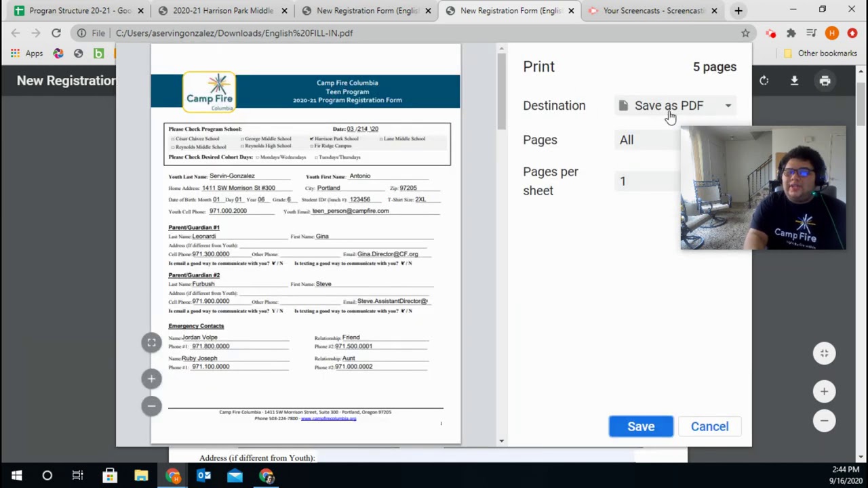The image size is (868, 488).
Task: Download the PDF using the download icon
Action: tap(794, 81)
